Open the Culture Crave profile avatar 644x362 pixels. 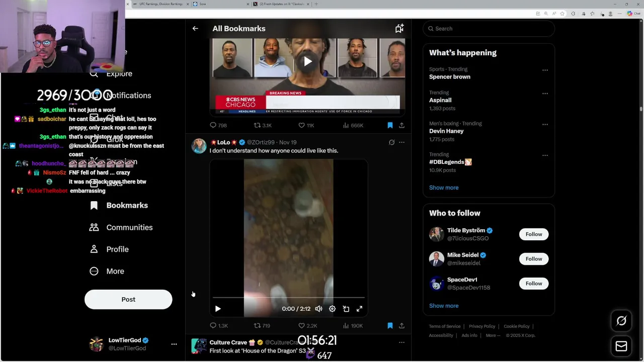(x=199, y=346)
